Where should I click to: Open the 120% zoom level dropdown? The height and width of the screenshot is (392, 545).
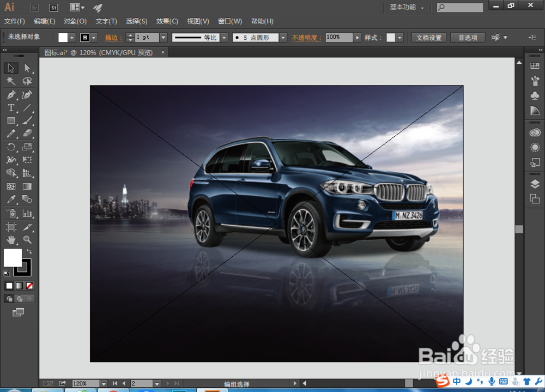coord(104,383)
